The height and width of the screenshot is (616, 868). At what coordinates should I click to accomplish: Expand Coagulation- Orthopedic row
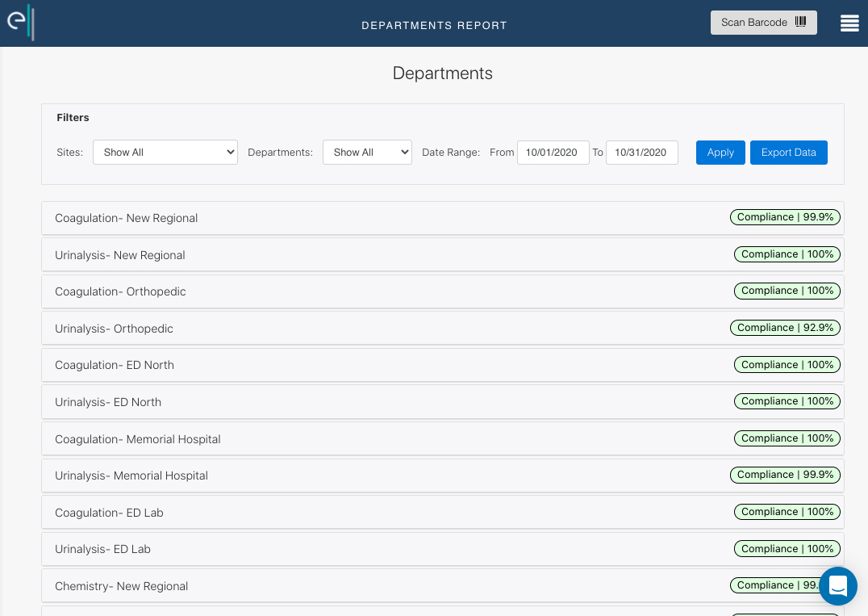pos(442,291)
